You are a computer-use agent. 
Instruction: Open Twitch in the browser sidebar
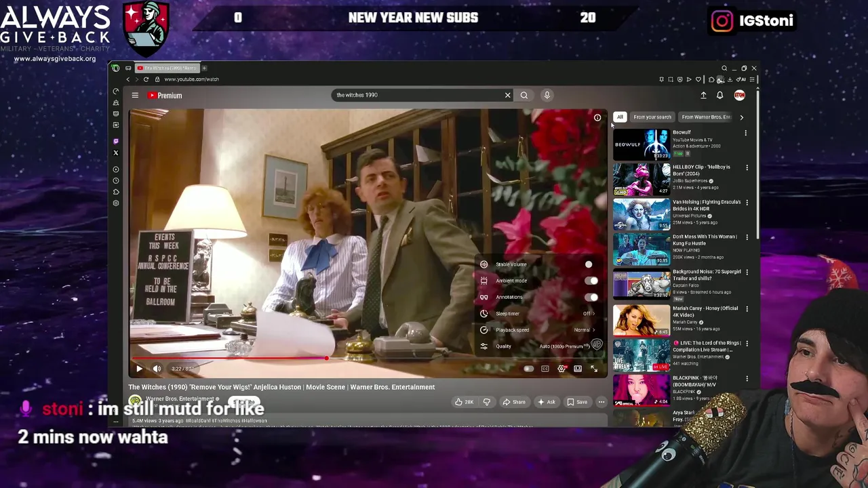pyautogui.click(x=115, y=142)
